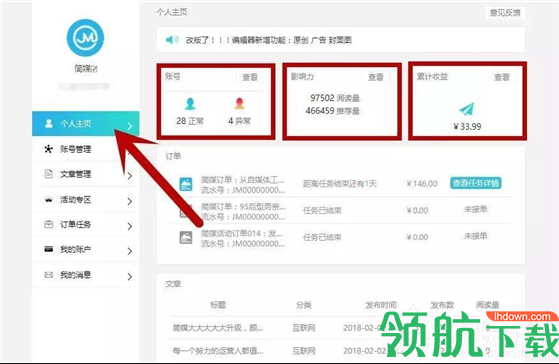Click the 发布时间 column header
The image size is (559, 364).
[x=381, y=305]
